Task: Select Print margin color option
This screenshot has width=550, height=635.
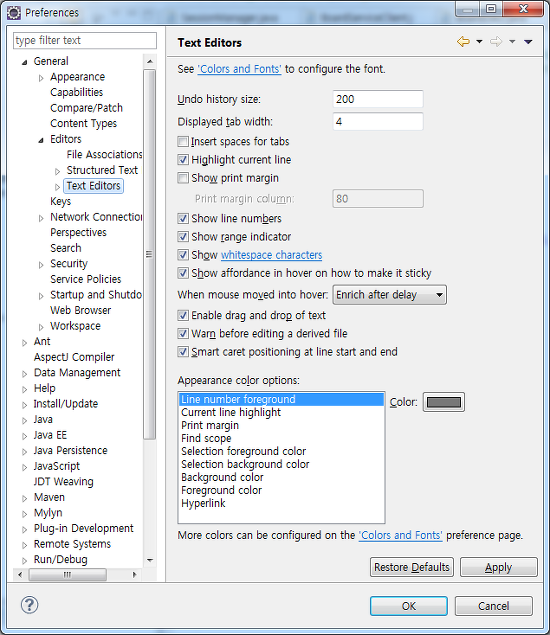Action: [x=281, y=425]
